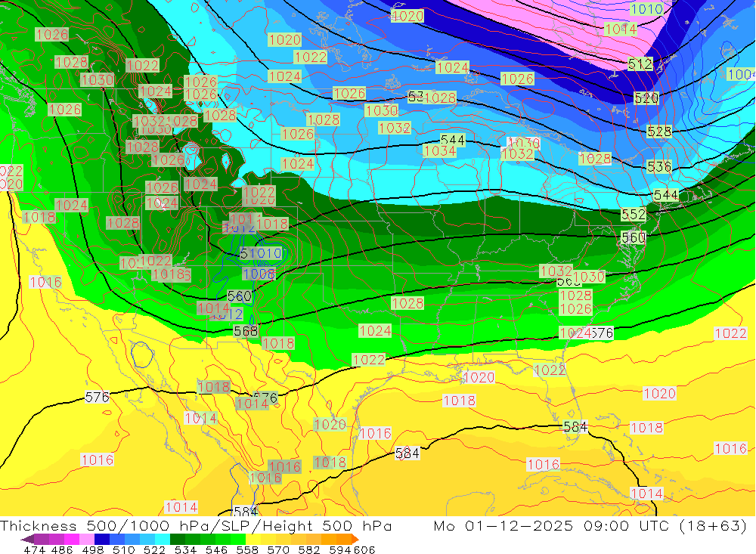Click the '09:00 UTC' time text
Image resolution: width=756 pixels, height=554 pixels.
click(x=627, y=525)
